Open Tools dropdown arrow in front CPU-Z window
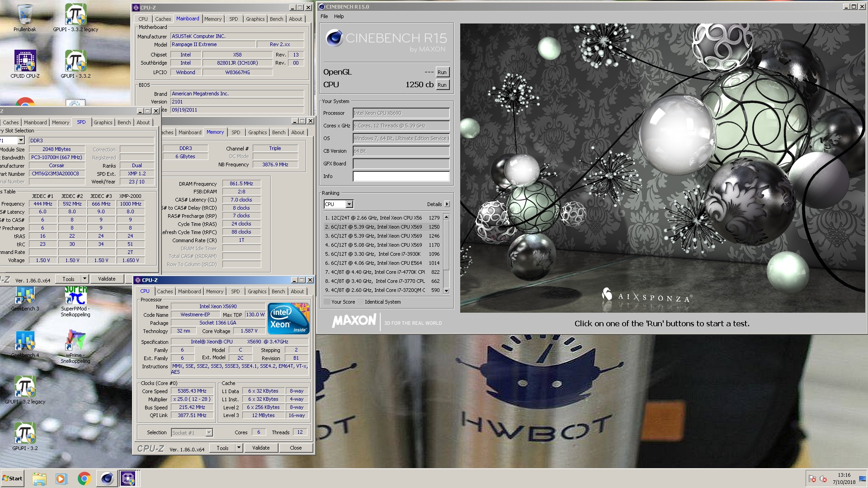 (239, 448)
